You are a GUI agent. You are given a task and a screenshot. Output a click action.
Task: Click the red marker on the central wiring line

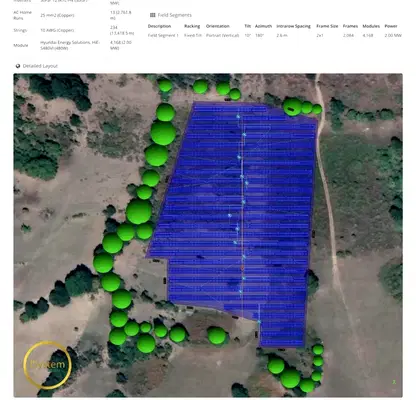(x=243, y=268)
